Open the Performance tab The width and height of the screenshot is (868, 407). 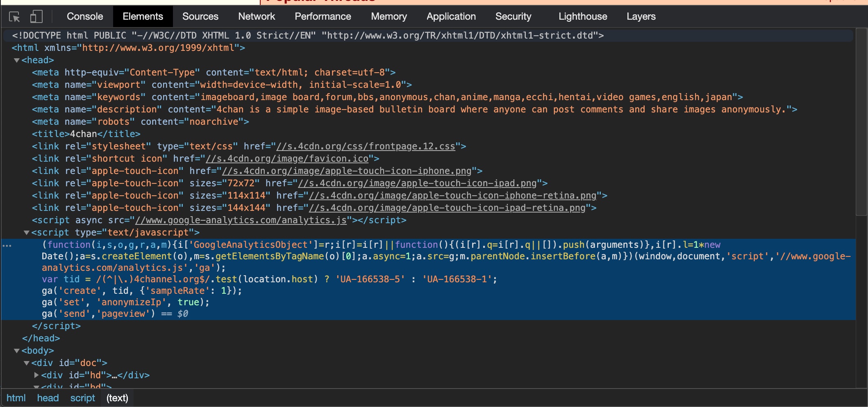[x=323, y=16]
